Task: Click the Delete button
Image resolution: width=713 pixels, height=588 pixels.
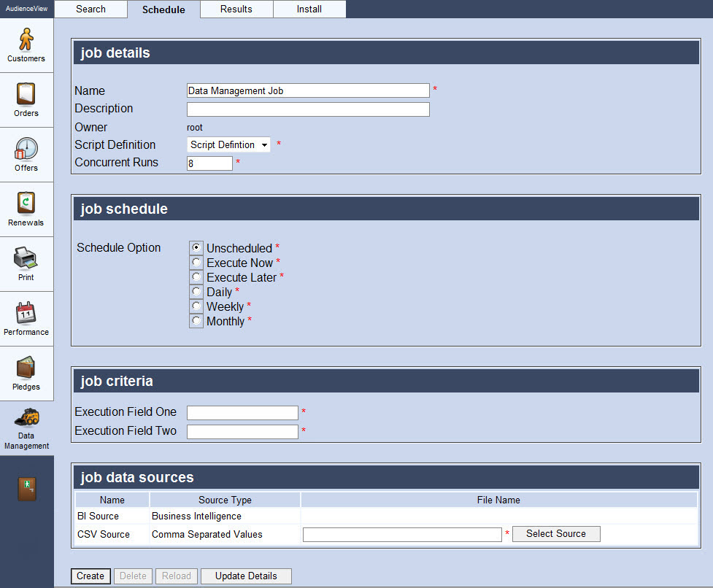Action: (x=133, y=576)
